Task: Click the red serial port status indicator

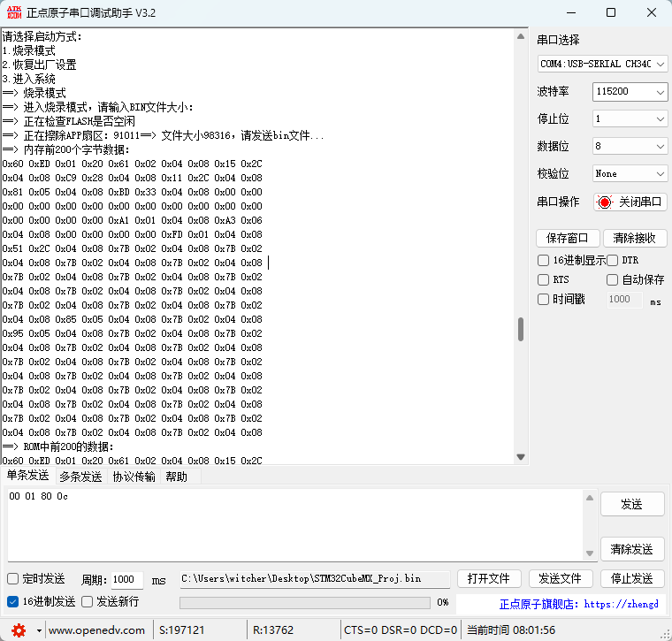Action: [605, 202]
